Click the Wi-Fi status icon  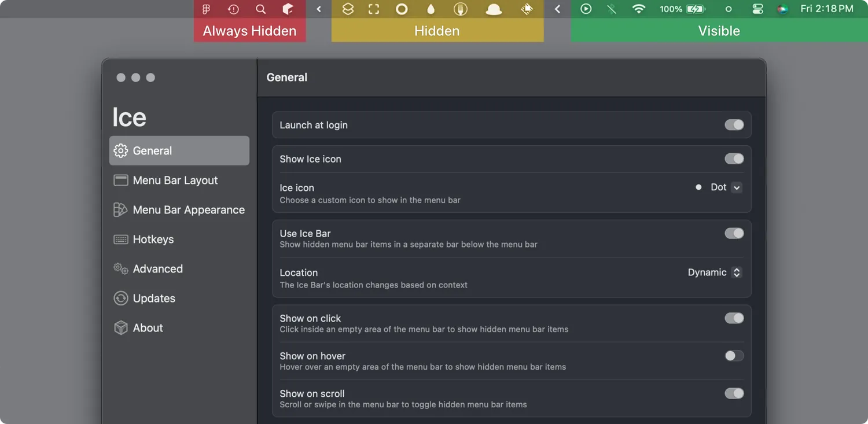(x=638, y=9)
